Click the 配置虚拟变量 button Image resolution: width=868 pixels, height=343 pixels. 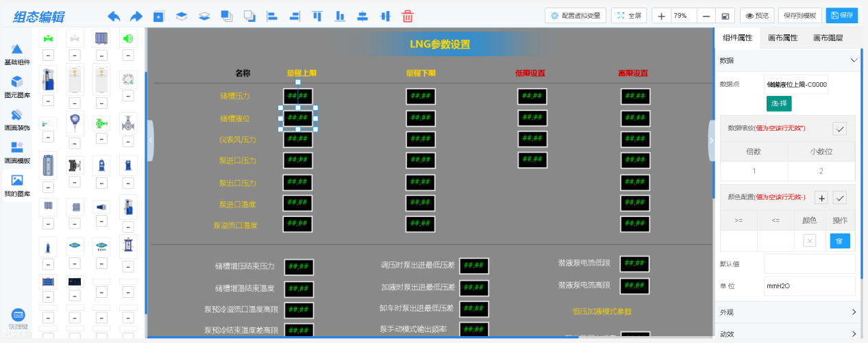575,16
